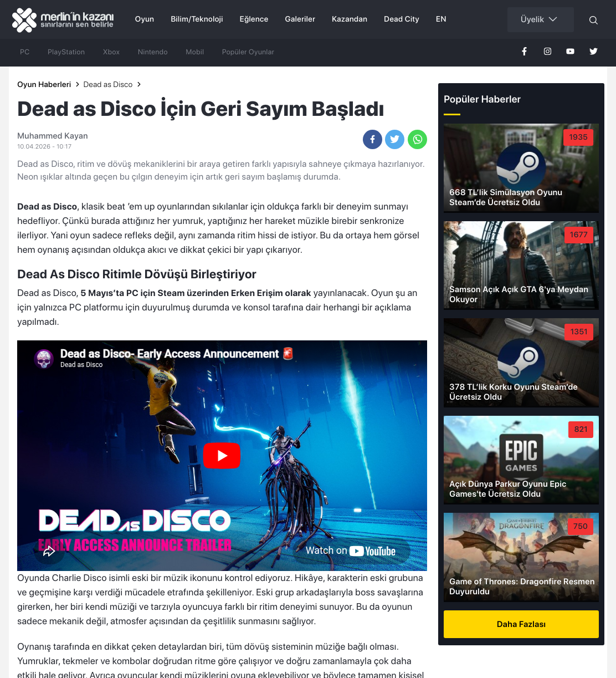The width and height of the screenshot is (616, 678).
Task: Open the Merlin'in Kazanı logo homepage
Action: (63, 20)
